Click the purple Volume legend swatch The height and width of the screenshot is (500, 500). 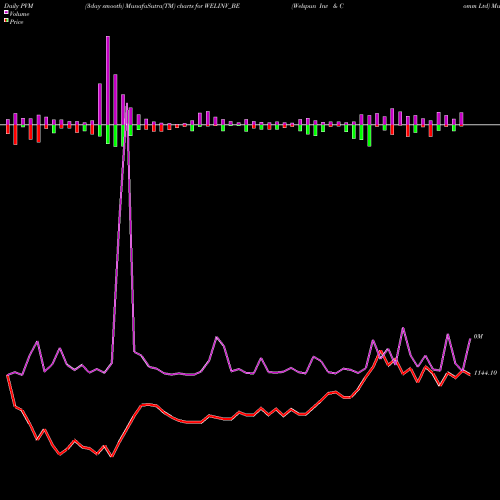pyautogui.click(x=6, y=12)
